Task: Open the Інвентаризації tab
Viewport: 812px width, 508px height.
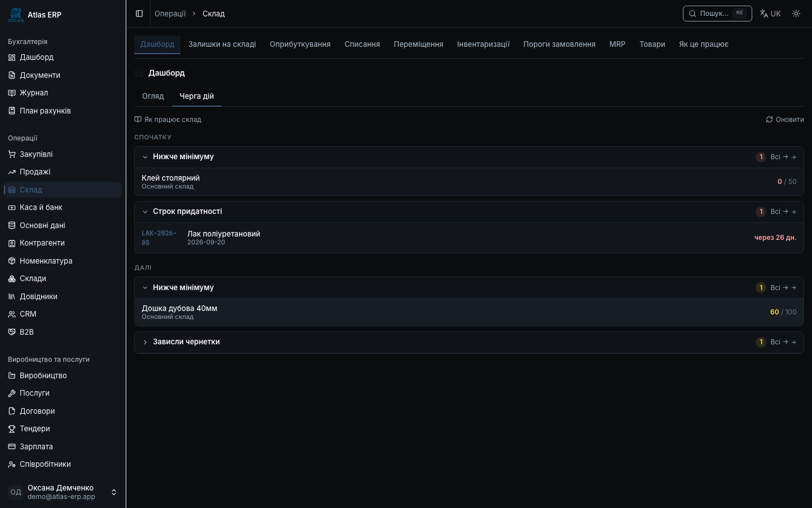Action: (x=483, y=44)
